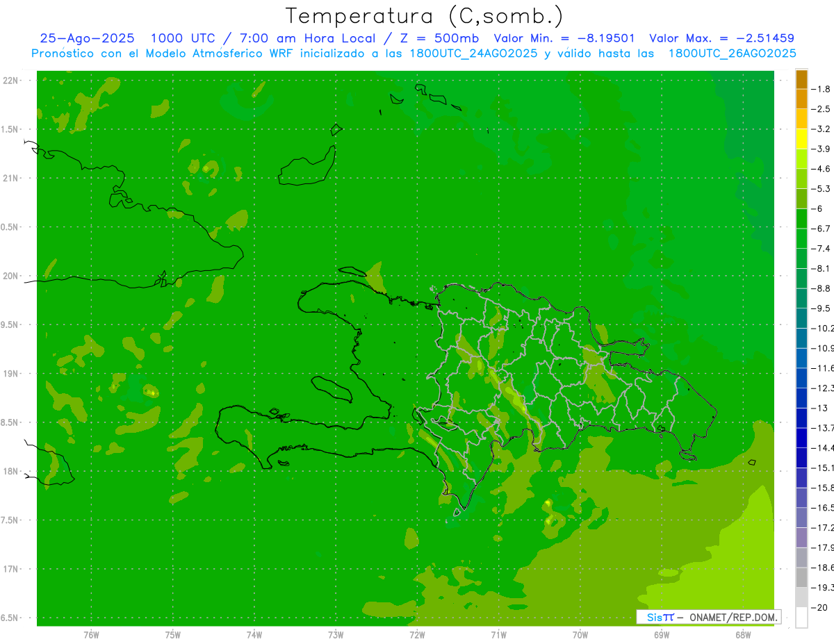The height and width of the screenshot is (644, 834).
Task: Click the "22N" latitude label
Action: (x=10, y=81)
